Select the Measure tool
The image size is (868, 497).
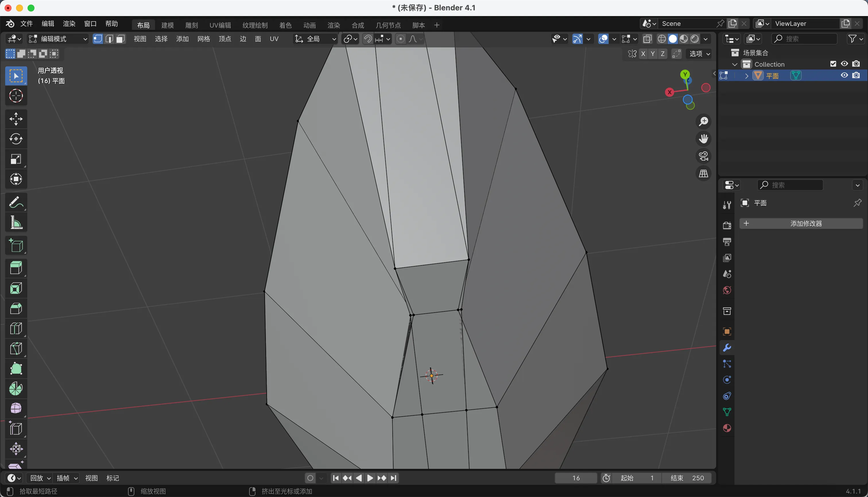coord(16,223)
